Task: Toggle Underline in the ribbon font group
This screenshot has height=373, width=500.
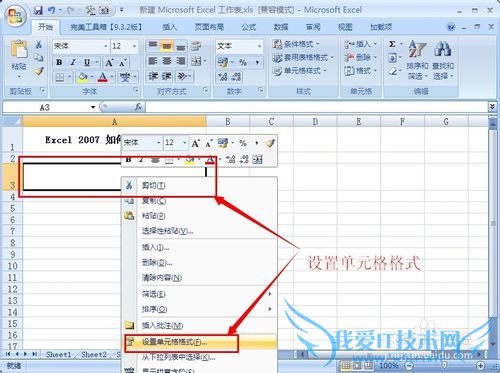Action: point(87,62)
